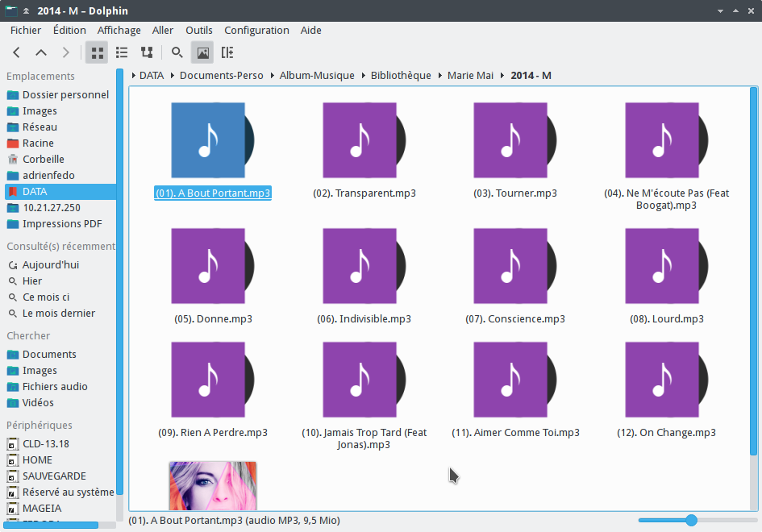
Task: Navigate to DATA in the breadcrumb path
Action: click(152, 75)
